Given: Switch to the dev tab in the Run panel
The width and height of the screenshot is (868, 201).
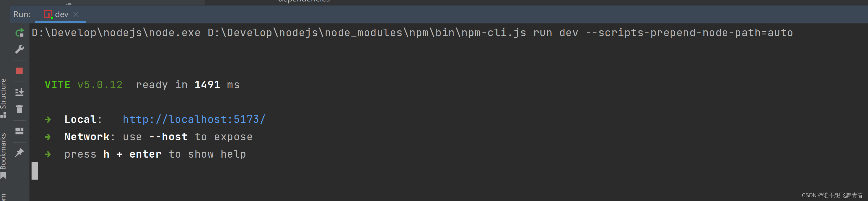Looking at the screenshot, I should tap(61, 14).
